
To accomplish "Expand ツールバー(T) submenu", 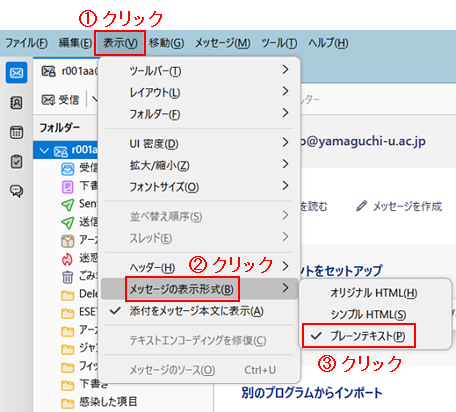I will pyautogui.click(x=200, y=70).
